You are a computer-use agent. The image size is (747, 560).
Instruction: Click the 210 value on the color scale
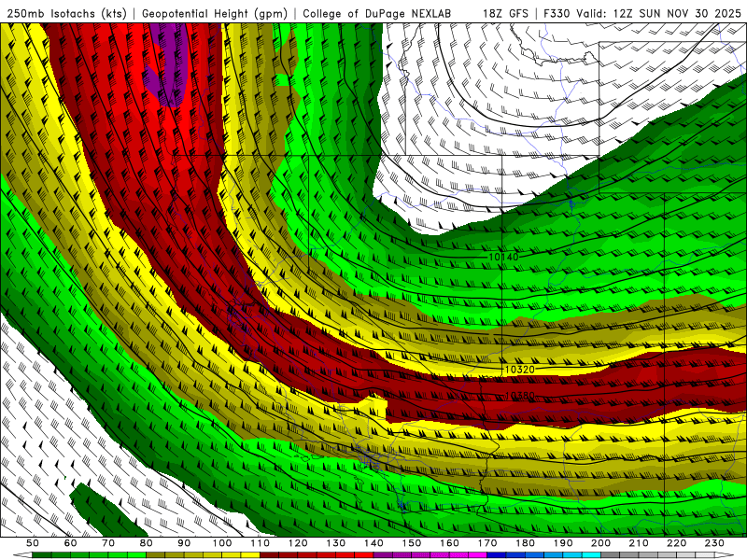[639, 543]
